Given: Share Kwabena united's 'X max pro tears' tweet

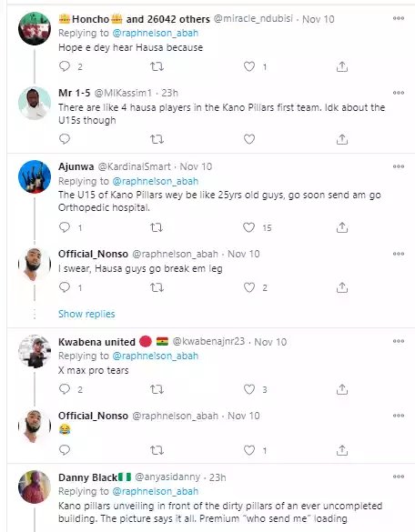Looking at the screenshot, I should pyautogui.click(x=342, y=389).
